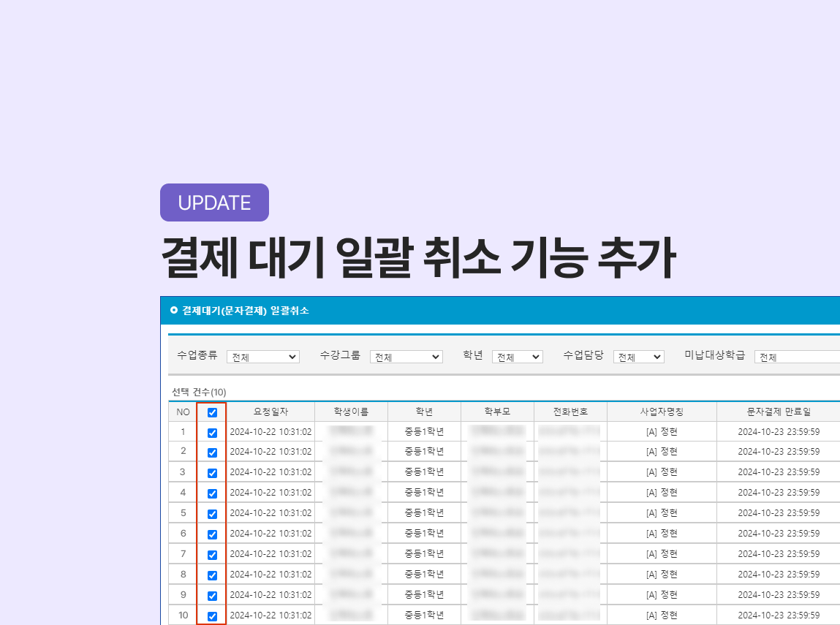
Task: Click the request date in row 1
Action: [x=270, y=432]
